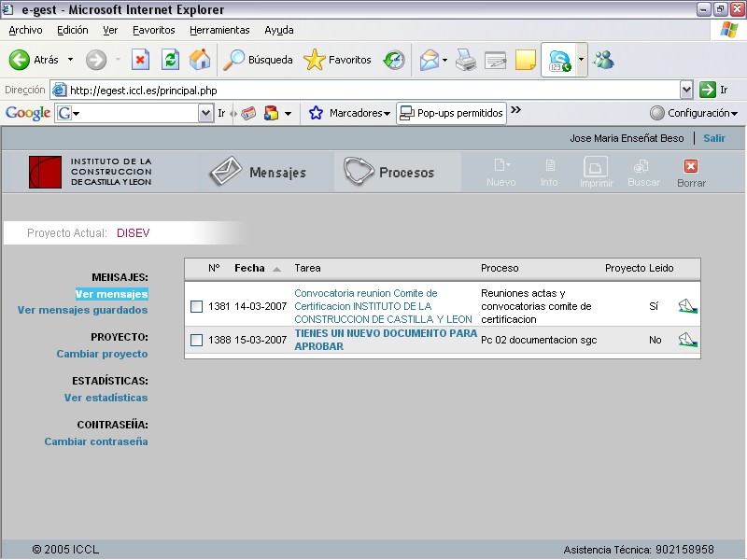Viewport: 747px width, 560px height.
Task: Click the Google toolbar logo
Action: point(28,113)
